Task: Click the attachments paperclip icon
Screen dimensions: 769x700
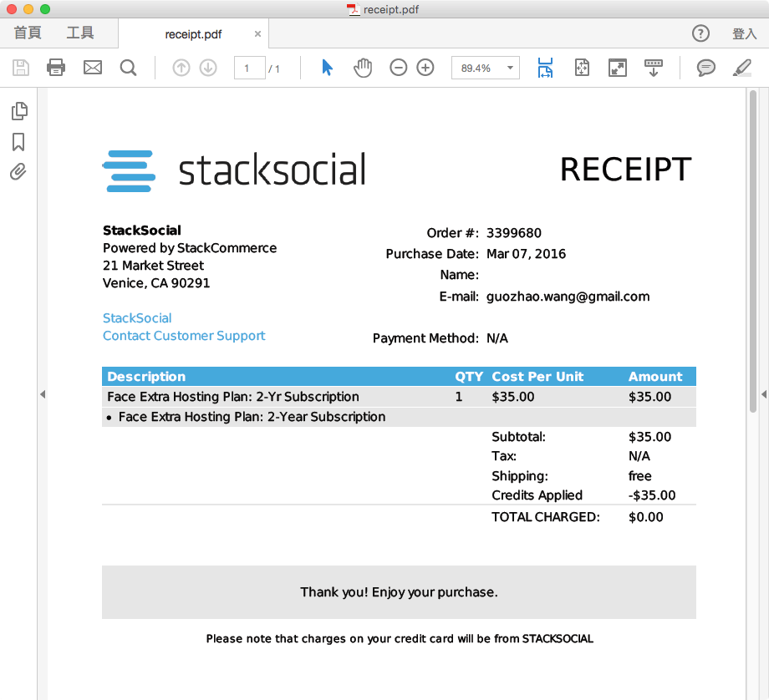Action: [x=19, y=172]
